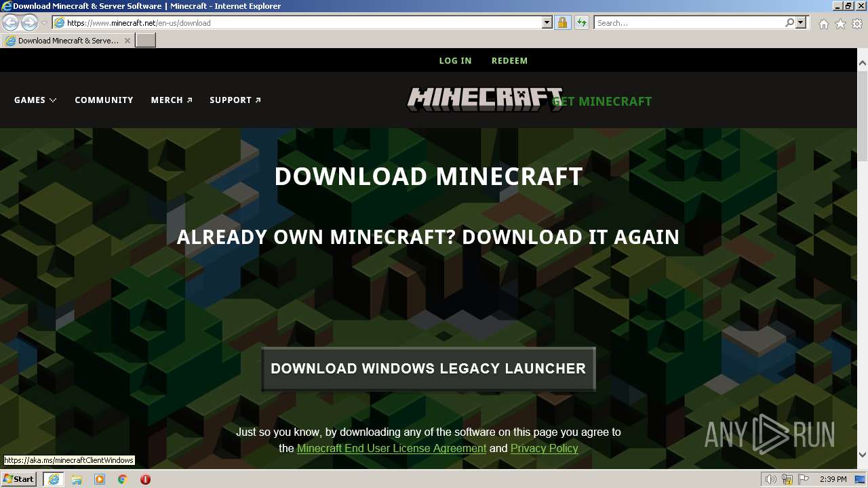Click Internet Explorer taskbar icon
The width and height of the screenshot is (868, 488).
[54, 479]
